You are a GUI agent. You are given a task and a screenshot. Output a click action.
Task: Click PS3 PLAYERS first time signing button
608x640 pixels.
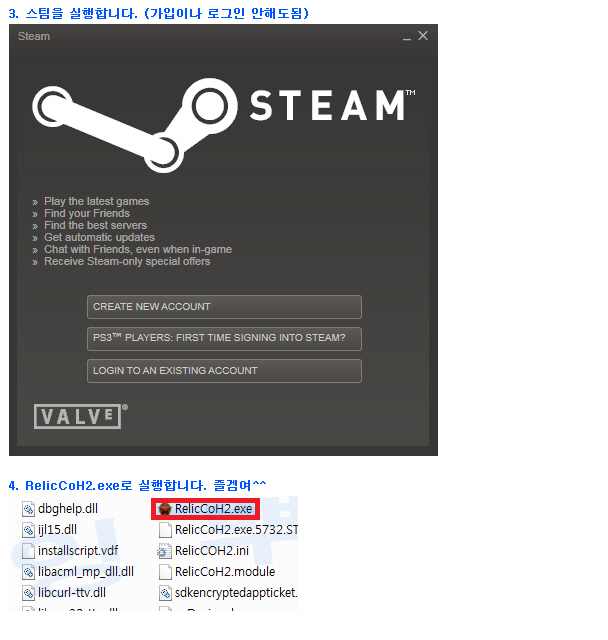point(224,338)
